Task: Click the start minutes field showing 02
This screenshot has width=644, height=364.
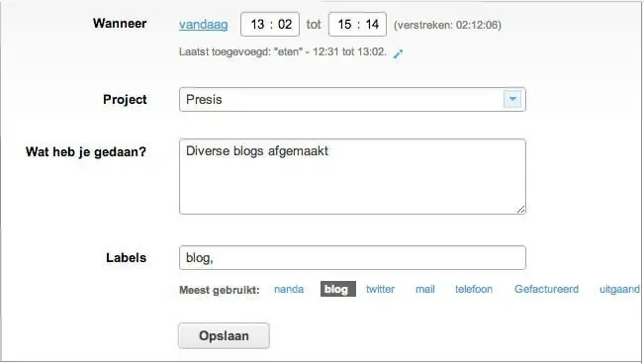Action: (285, 25)
